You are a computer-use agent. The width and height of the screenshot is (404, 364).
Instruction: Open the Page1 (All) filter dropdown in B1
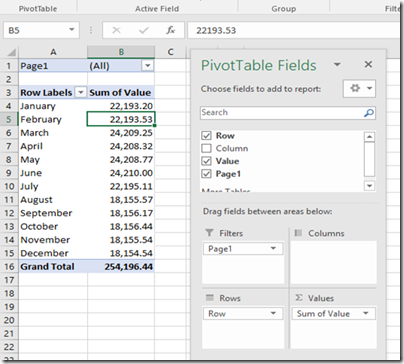(148, 66)
